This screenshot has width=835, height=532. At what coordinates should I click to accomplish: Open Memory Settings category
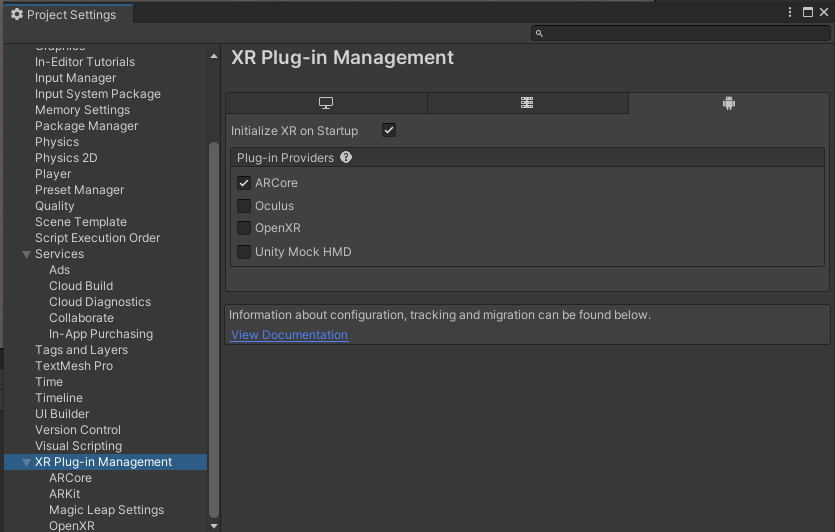point(83,110)
